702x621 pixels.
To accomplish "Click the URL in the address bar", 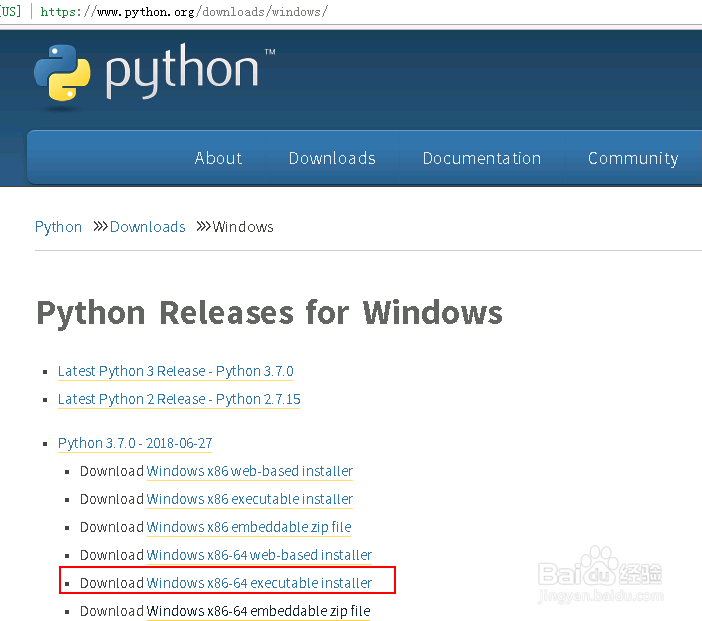I will click(184, 12).
